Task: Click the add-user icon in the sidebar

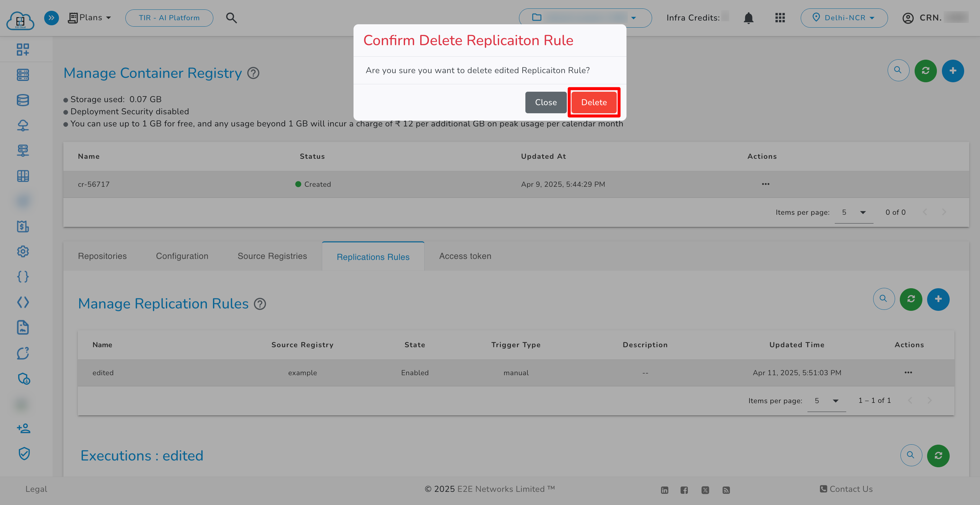Action: coord(24,428)
